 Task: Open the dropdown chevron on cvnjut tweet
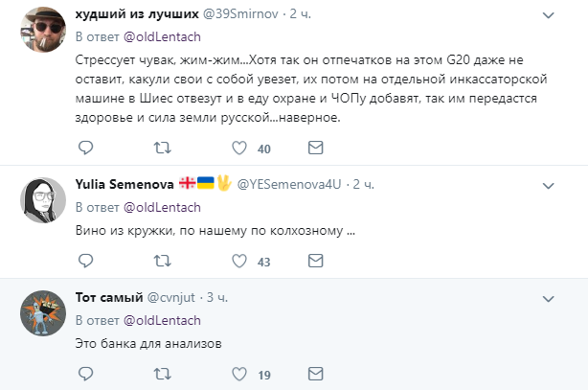(547, 296)
